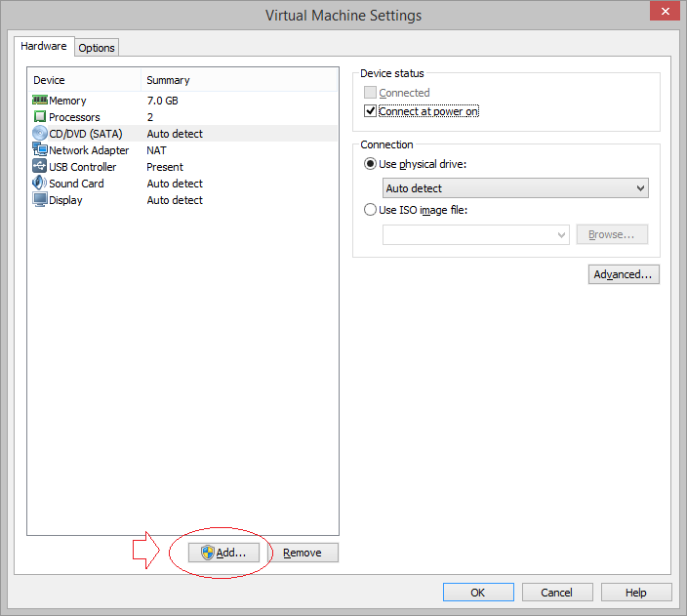
Task: Click the Network Adapter icon
Action: pyautogui.click(x=39, y=149)
